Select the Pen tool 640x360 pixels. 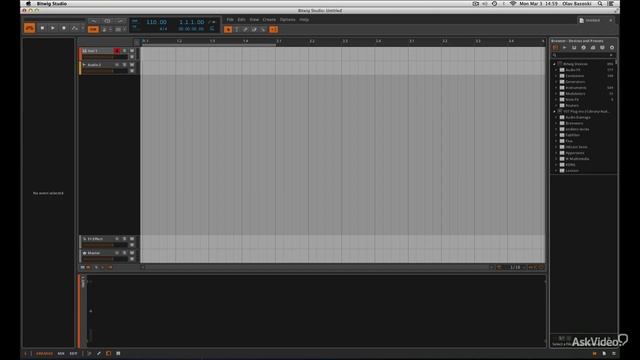tap(245, 29)
